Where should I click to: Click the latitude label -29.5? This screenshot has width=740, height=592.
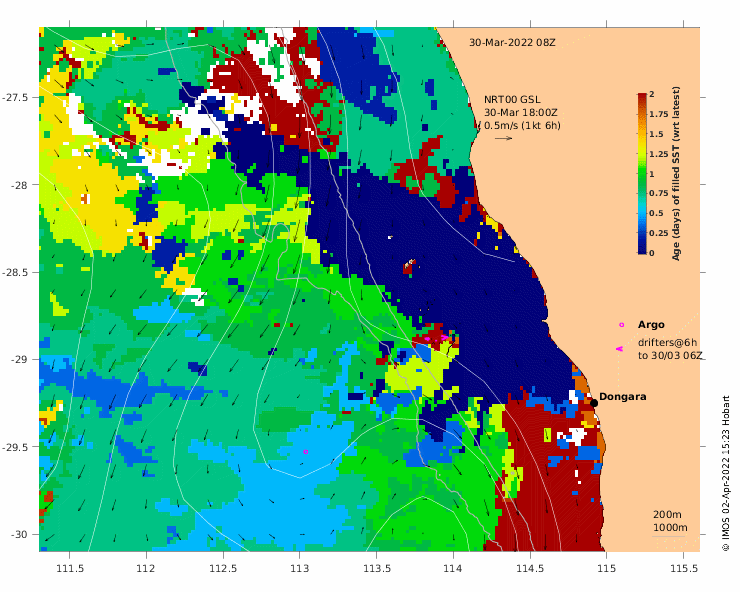click(x=15, y=447)
